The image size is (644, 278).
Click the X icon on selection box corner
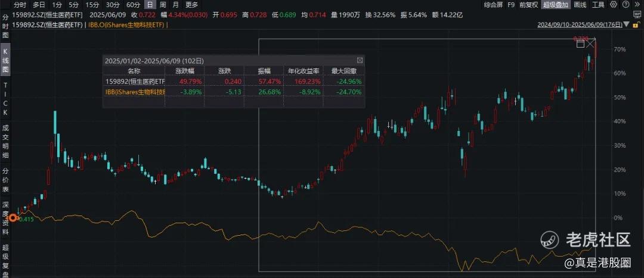click(590, 43)
